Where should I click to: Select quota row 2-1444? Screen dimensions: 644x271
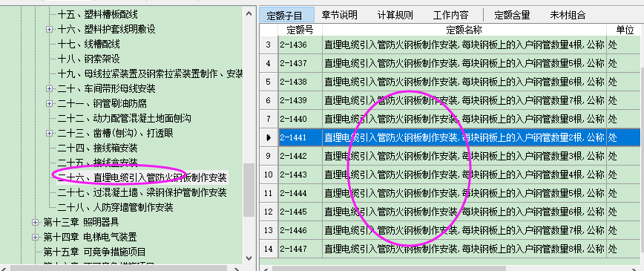[450, 193]
